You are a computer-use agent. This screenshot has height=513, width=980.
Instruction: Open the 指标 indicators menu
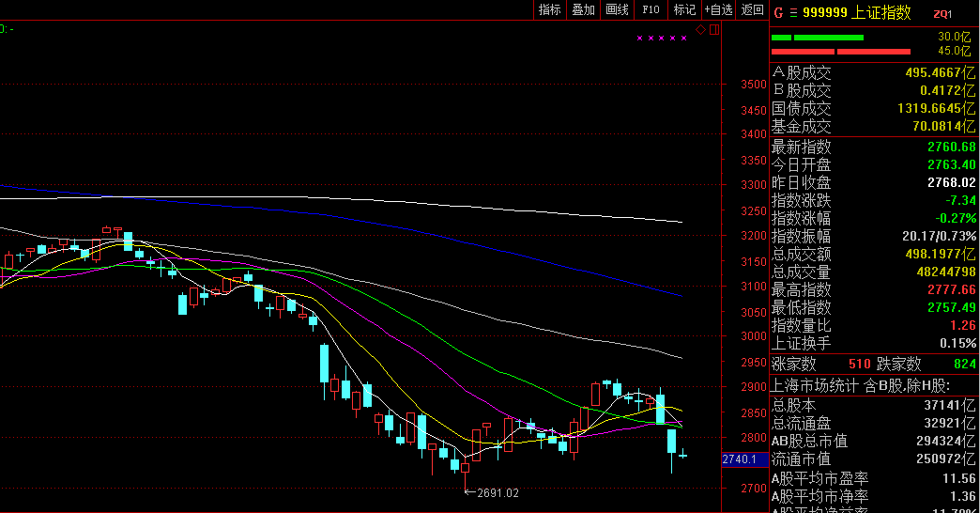click(549, 10)
